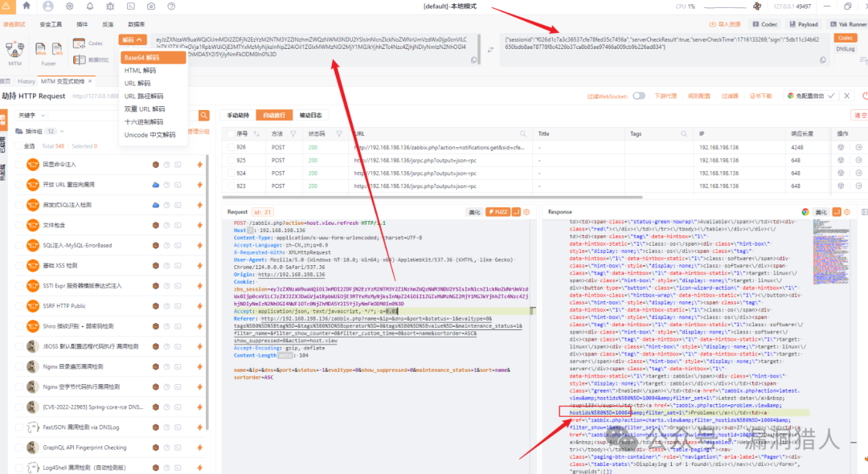Open the Codec tool in ribbon
The width and height of the screenshot is (868, 474).
[x=88, y=43]
